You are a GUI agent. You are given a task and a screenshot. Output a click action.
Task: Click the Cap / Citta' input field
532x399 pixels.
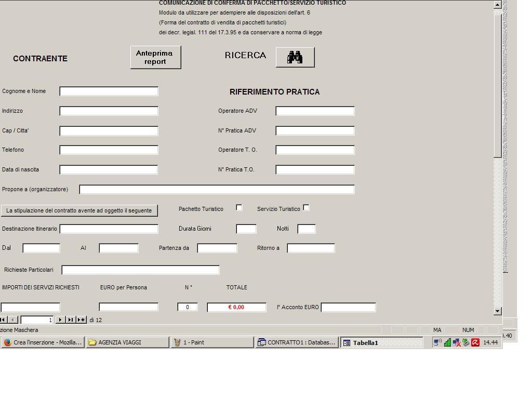(109, 130)
